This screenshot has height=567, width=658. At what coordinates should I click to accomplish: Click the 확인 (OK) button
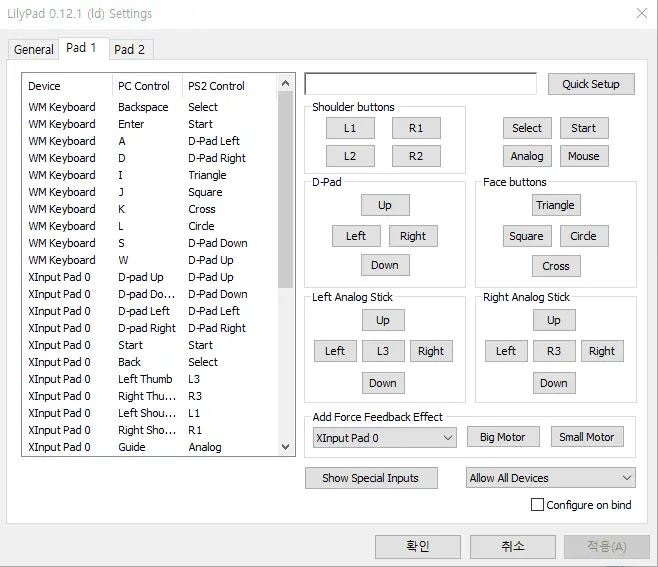click(418, 546)
